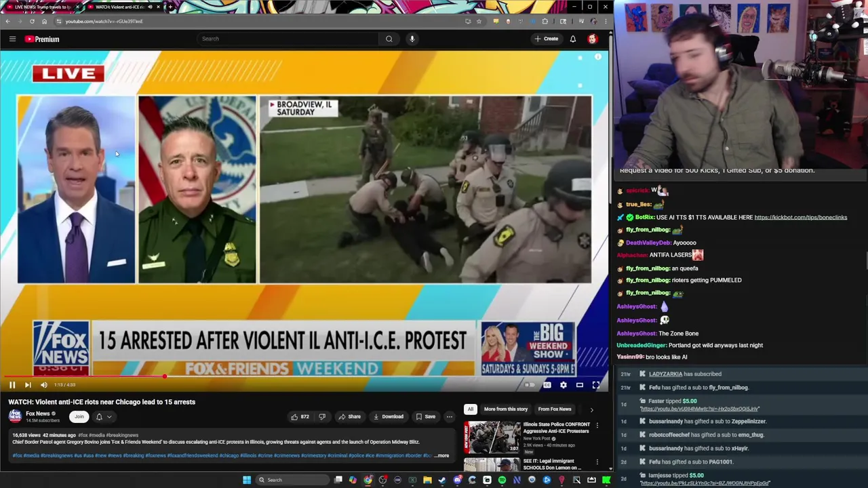
Task: Open the YouTube hamburger guide menu
Action: click(x=12, y=39)
